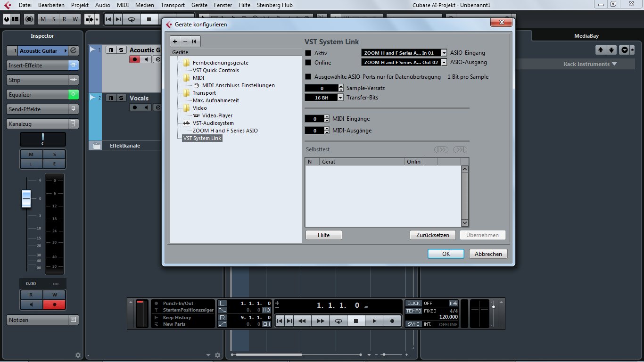Viewport: 644px width, 362px height.
Task: Solo the Acoustic Guitar track
Action: click(x=121, y=50)
